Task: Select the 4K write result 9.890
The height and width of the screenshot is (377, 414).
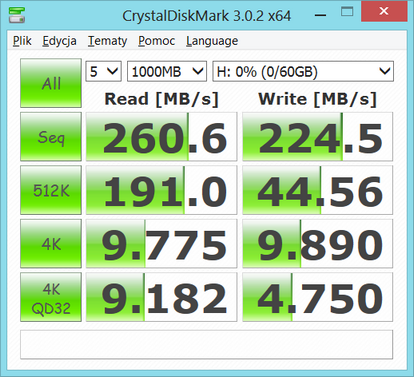Action: [x=317, y=244]
